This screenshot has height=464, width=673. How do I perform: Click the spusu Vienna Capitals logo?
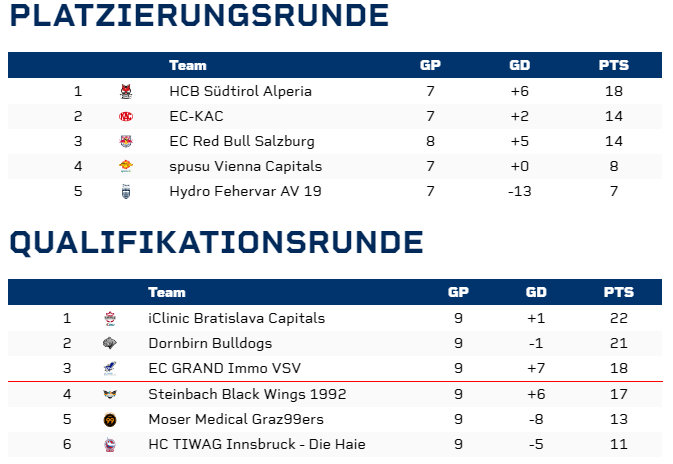[x=126, y=167]
